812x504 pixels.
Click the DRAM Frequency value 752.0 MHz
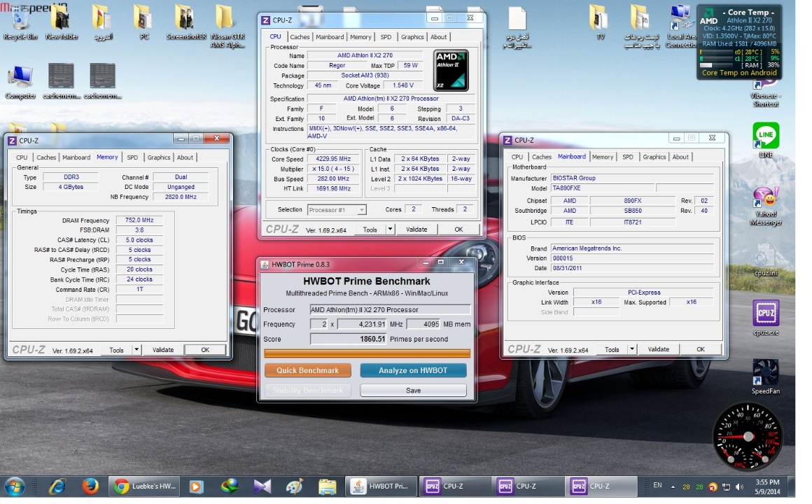tap(139, 220)
